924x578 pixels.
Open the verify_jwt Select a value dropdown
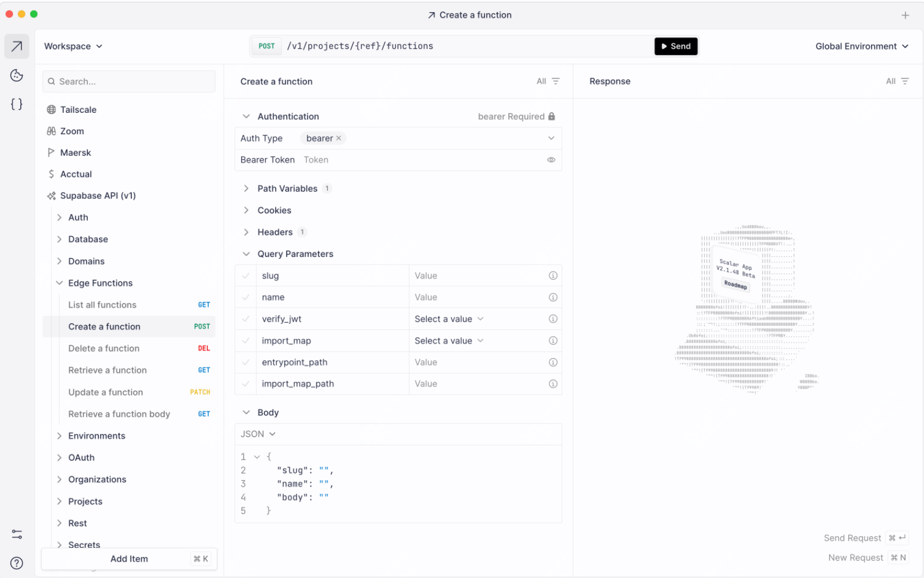(449, 319)
